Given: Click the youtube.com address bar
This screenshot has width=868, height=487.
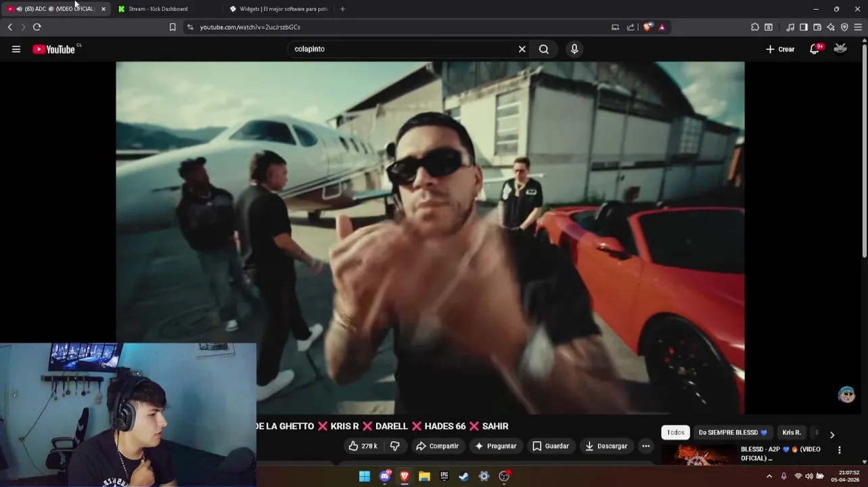Looking at the screenshot, I should (399, 27).
